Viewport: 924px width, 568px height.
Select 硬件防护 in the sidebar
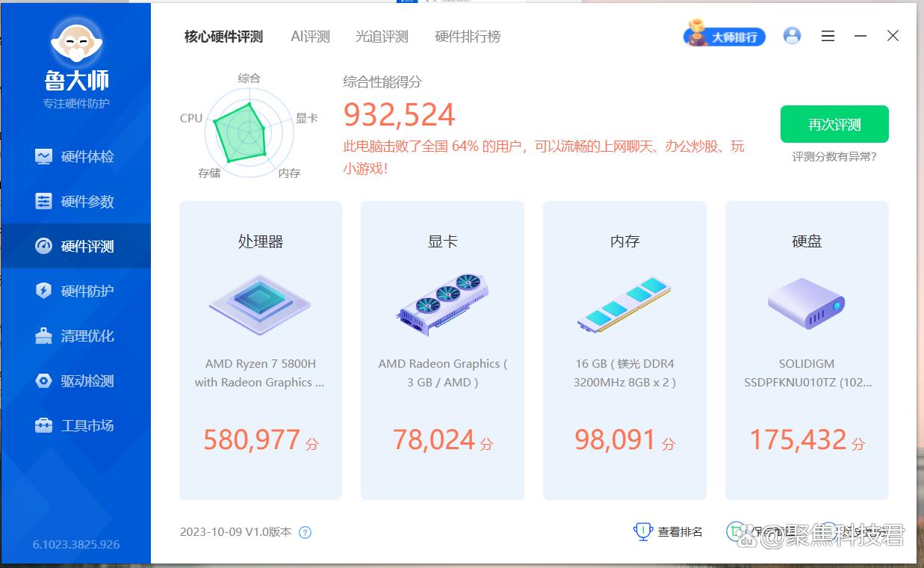click(75, 291)
